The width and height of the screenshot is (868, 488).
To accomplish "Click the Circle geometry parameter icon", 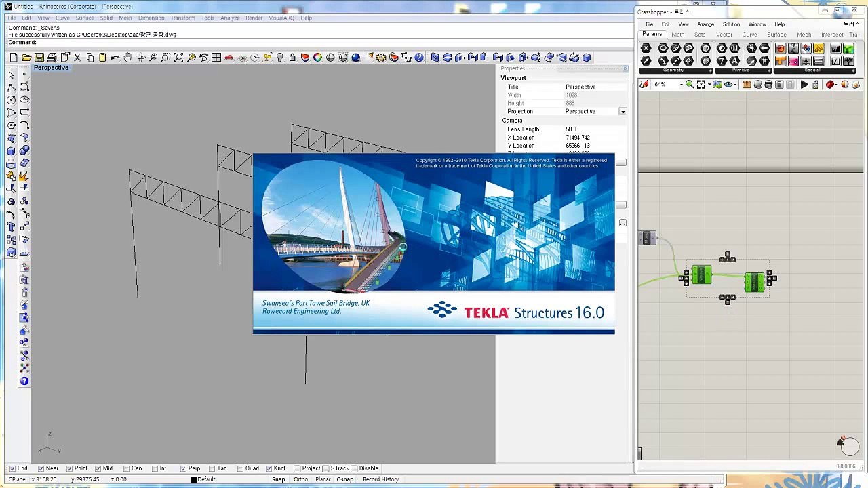I will coord(663,48).
